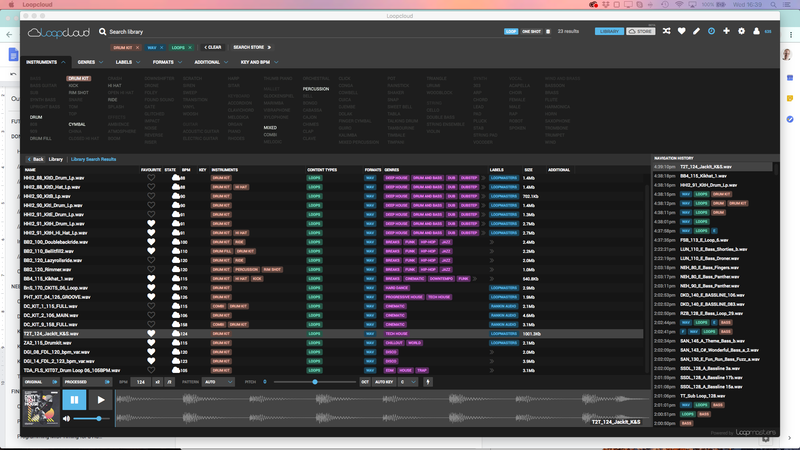The height and width of the screenshot is (450, 800).
Task: Open the key selector dropdown showing C
Action: point(408,382)
